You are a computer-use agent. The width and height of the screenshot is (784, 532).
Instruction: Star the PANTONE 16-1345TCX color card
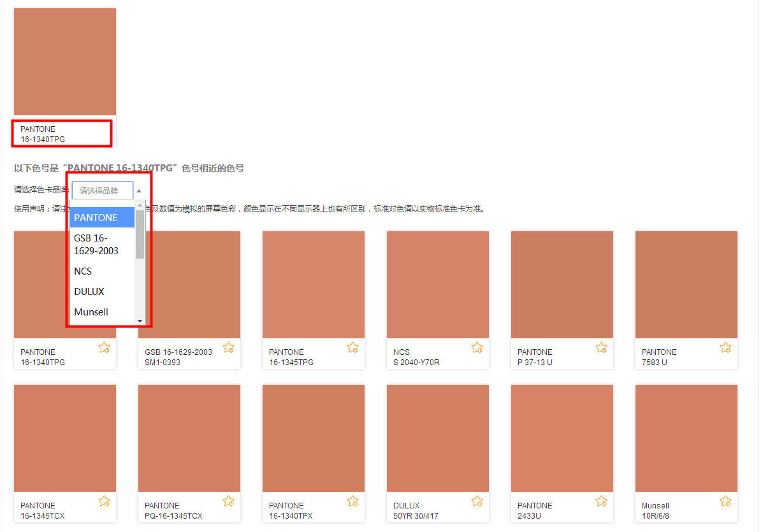tap(104, 501)
